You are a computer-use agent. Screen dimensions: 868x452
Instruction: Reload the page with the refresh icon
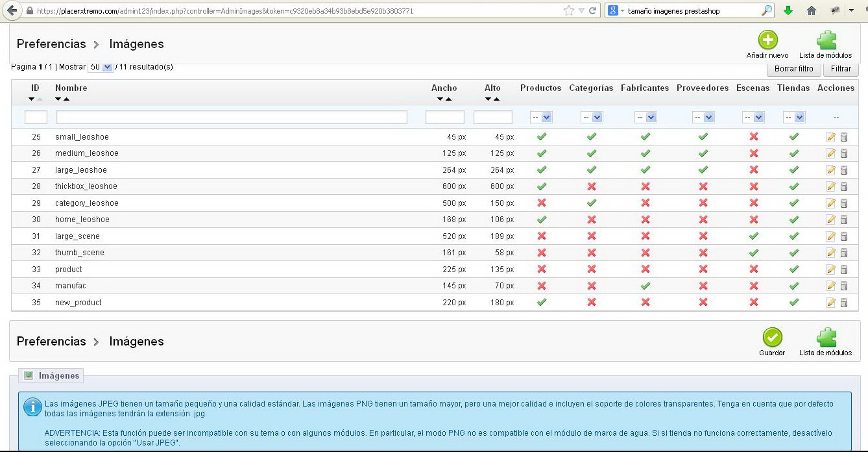(x=592, y=10)
